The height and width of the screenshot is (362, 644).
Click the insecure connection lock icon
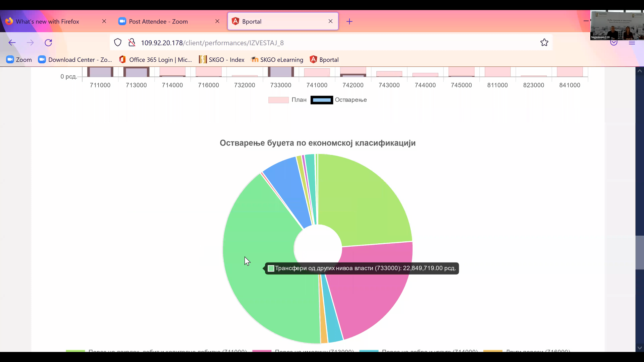coord(132,43)
